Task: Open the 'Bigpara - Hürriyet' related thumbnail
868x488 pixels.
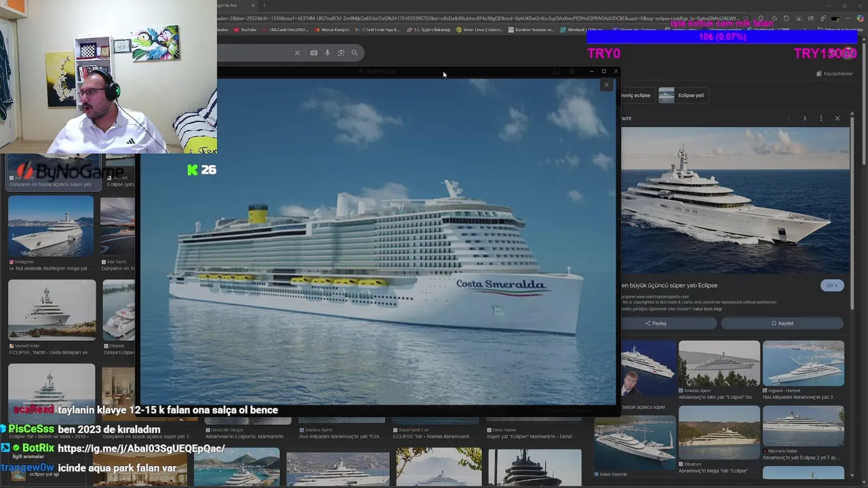Action: point(803,363)
